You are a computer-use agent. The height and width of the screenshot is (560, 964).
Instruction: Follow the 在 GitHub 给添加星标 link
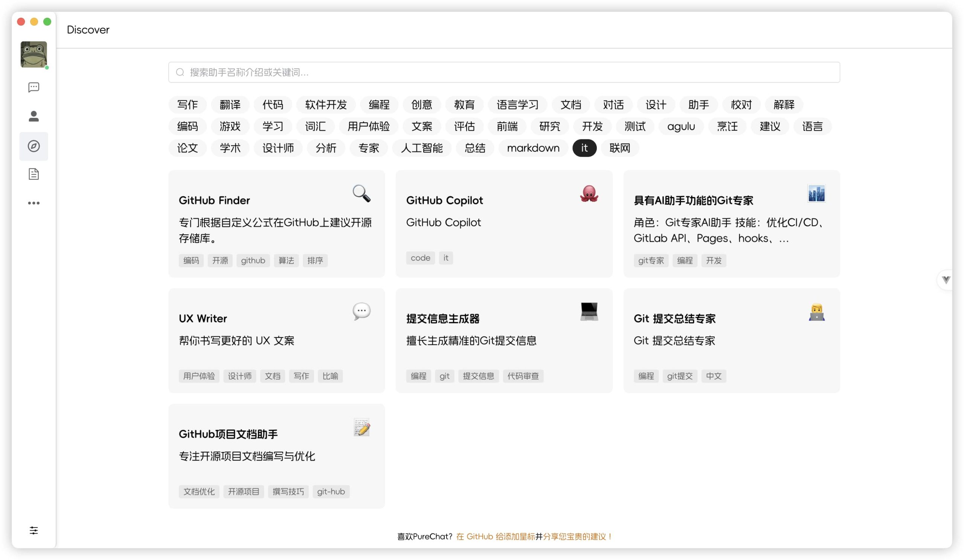[x=496, y=536]
